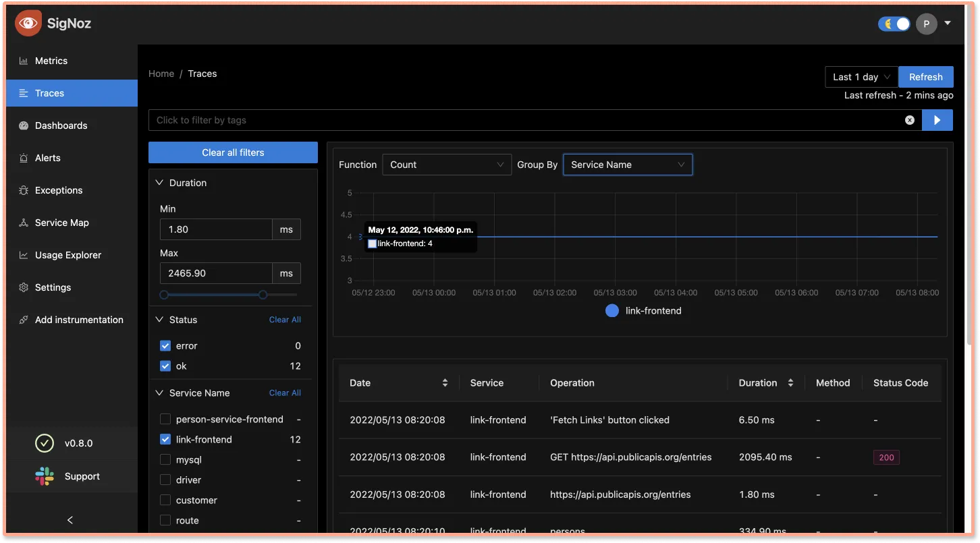This screenshot has width=980, height=543.
Task: Sort the table by Duration column arrows
Action: 790,382
